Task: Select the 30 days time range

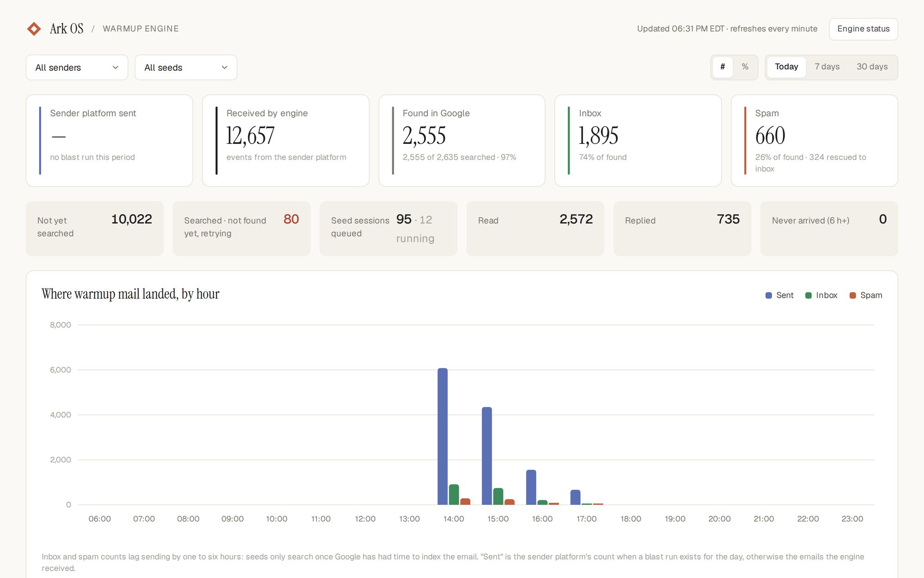Action: pyautogui.click(x=872, y=67)
